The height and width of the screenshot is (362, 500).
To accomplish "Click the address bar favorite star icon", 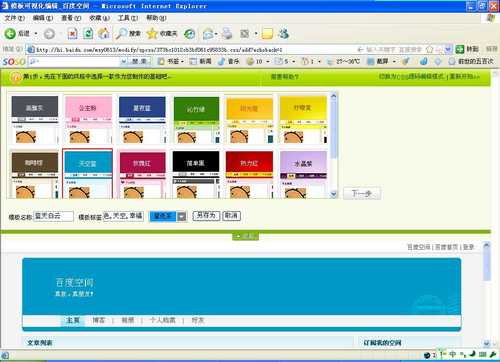I will click(430, 50).
